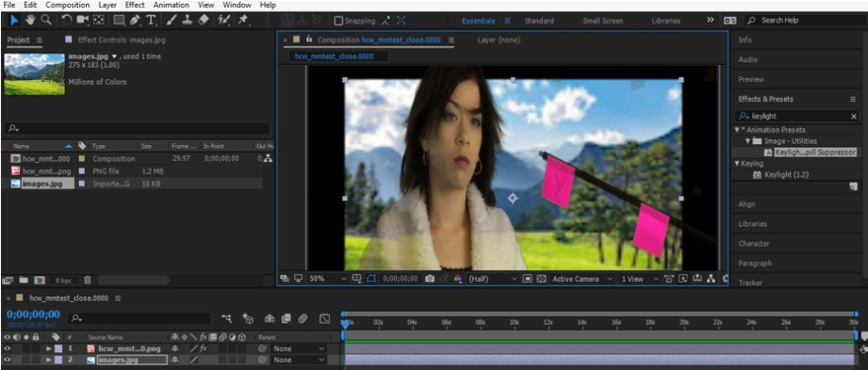
Task: Open the Info panel
Action: click(x=745, y=40)
